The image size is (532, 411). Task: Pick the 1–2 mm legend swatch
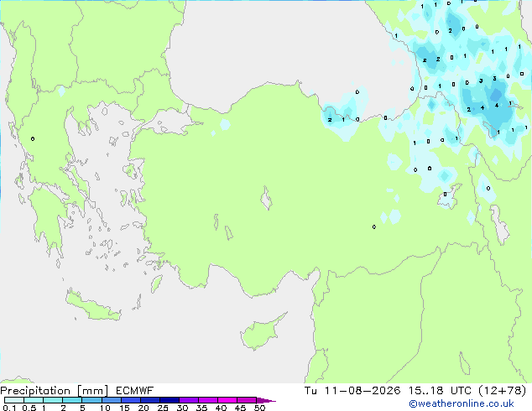53,400
